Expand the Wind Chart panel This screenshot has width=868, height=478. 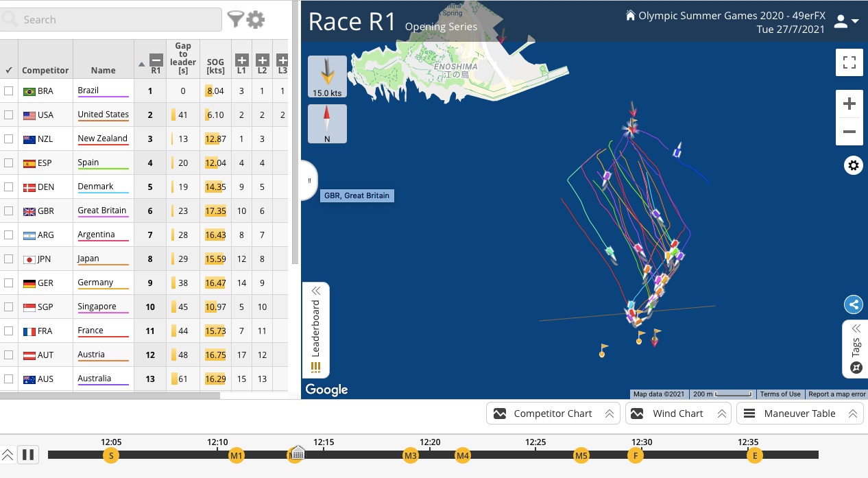[677, 414]
